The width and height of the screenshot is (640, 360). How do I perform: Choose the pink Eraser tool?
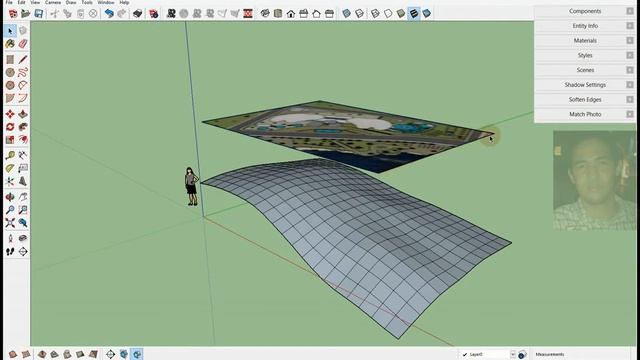[x=23, y=44]
